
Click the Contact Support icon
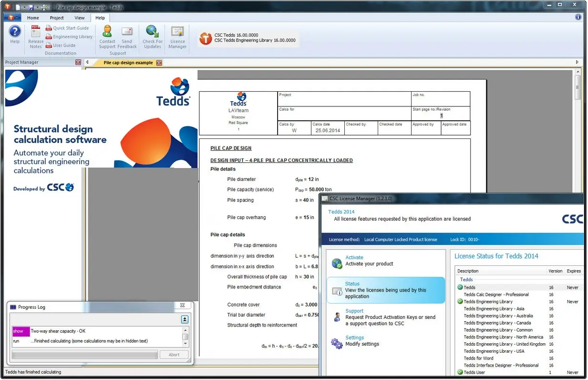pyautogui.click(x=107, y=32)
